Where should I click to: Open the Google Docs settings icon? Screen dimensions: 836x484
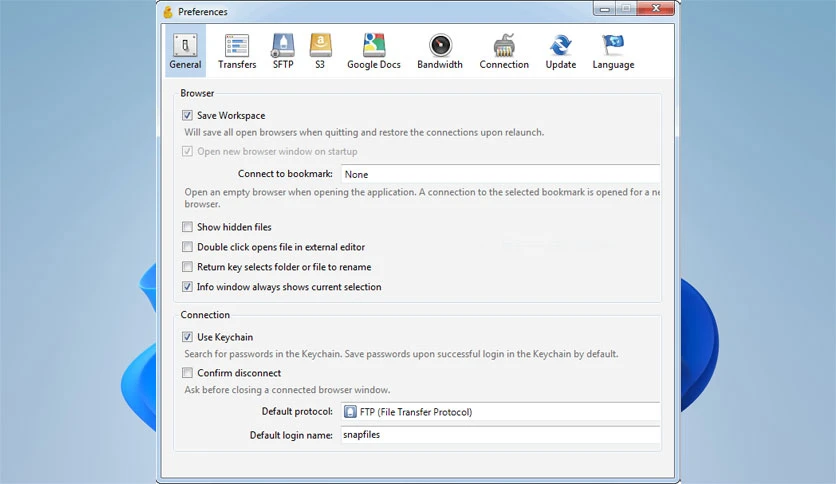tap(374, 51)
